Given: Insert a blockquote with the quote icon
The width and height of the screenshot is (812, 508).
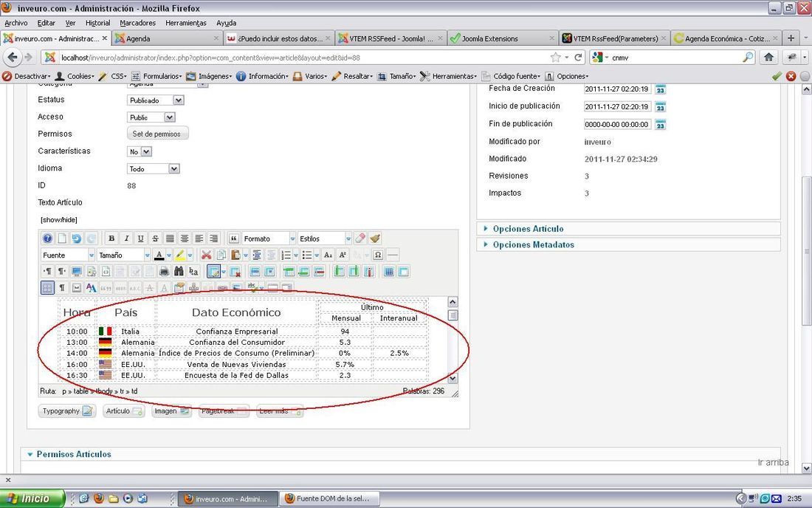Looking at the screenshot, I should 233,238.
